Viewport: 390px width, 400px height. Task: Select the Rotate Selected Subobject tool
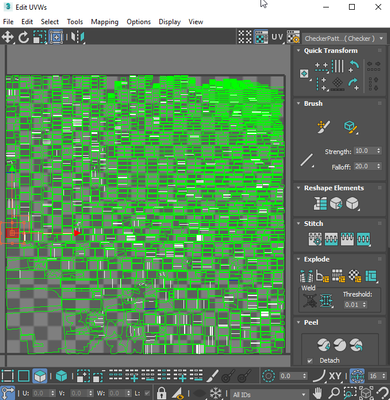click(23, 37)
